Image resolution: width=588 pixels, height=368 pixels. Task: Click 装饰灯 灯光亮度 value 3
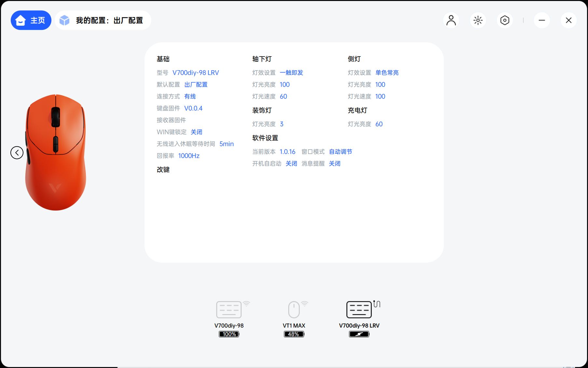(282, 124)
